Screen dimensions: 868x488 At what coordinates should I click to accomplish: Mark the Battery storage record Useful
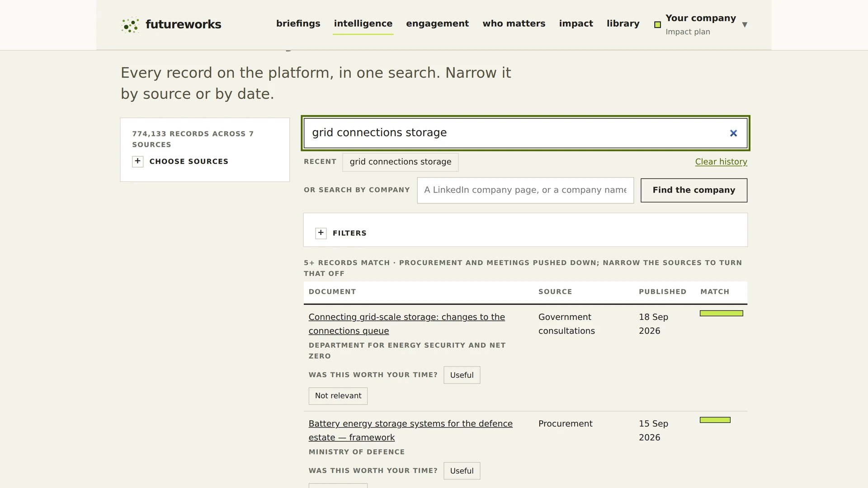click(462, 471)
